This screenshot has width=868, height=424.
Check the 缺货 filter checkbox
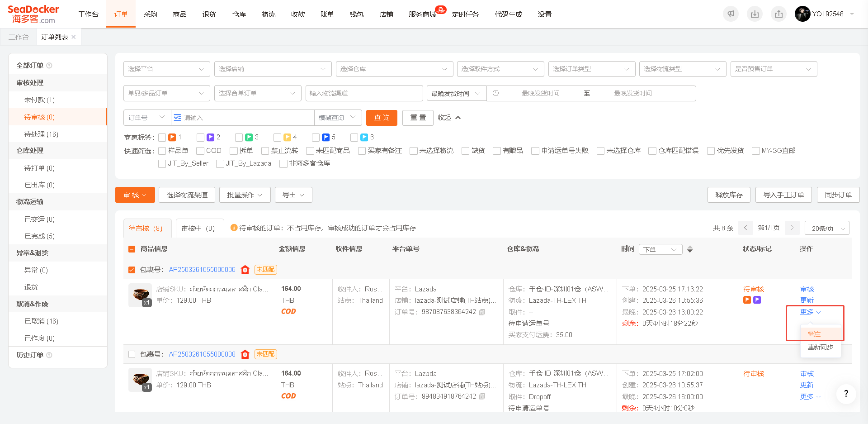tap(466, 151)
